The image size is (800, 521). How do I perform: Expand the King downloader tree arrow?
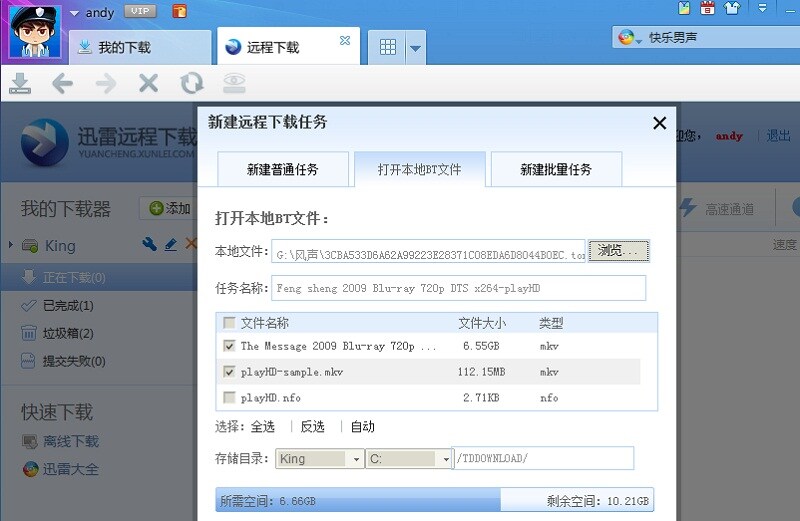click(11, 245)
